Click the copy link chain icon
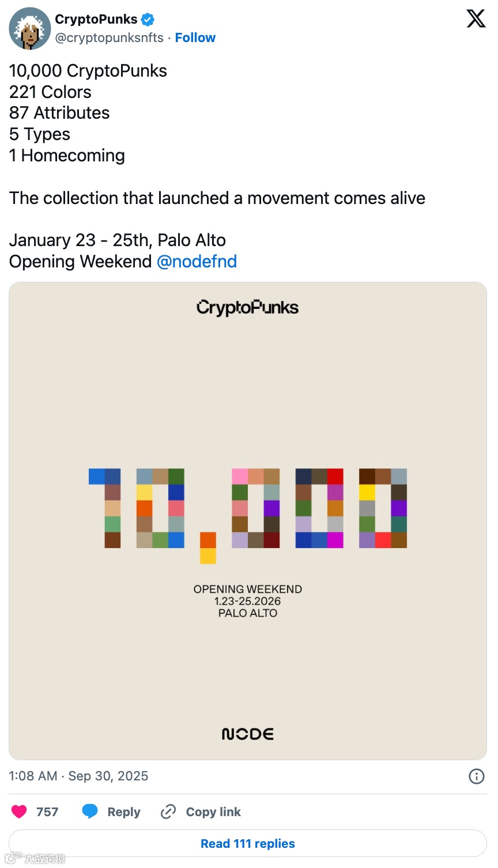 pyautogui.click(x=168, y=812)
